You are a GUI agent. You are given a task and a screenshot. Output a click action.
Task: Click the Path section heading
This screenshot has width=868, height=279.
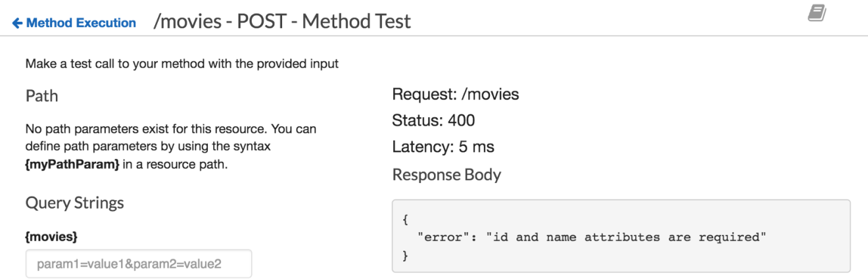(x=41, y=96)
